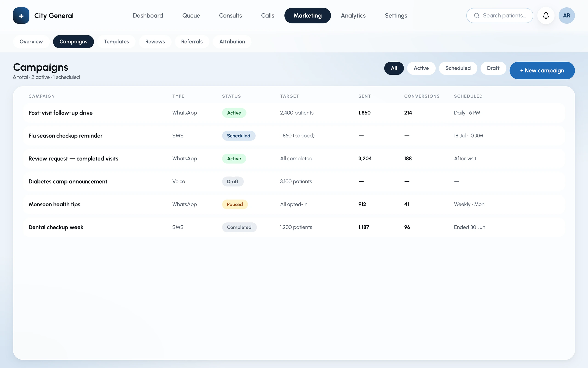Switch to the Overview sub-tab
Viewport: 588px width, 368px height.
31,42
